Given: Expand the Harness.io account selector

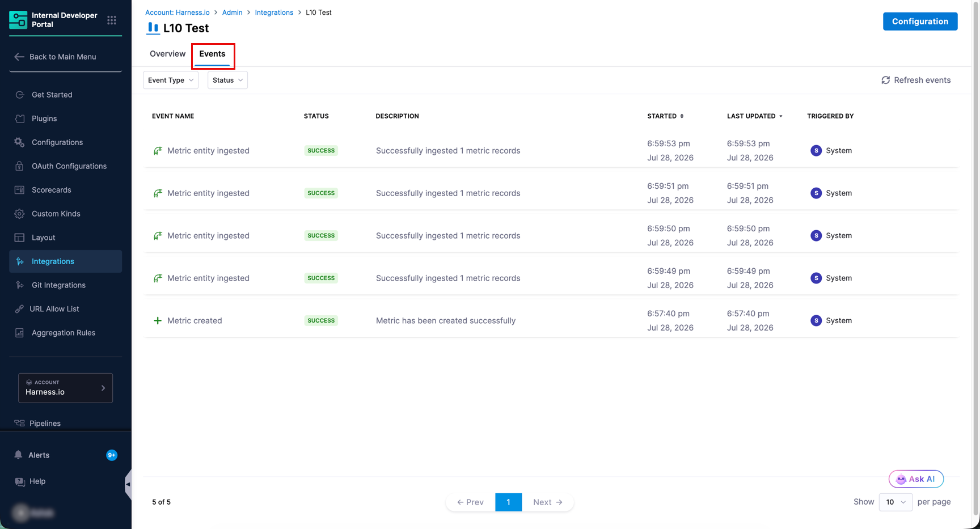Looking at the screenshot, I should [x=65, y=388].
